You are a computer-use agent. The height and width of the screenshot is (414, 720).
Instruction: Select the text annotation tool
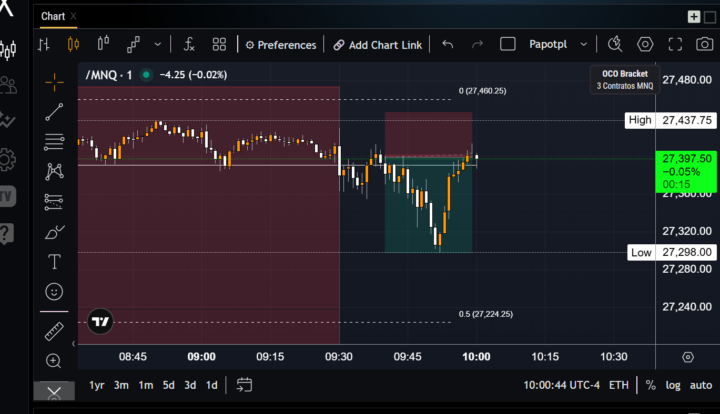(54, 262)
